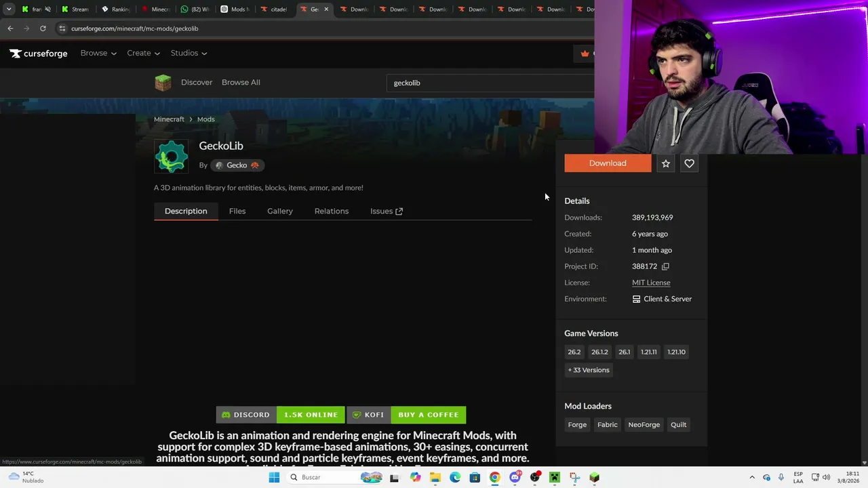This screenshot has height=488, width=868.
Task: Show hidden system tray icons
Action: point(752,477)
